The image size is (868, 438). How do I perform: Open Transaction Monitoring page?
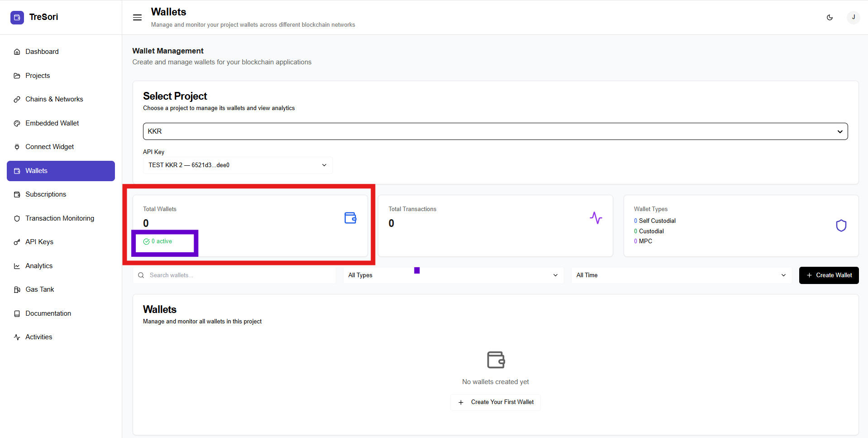pos(60,218)
